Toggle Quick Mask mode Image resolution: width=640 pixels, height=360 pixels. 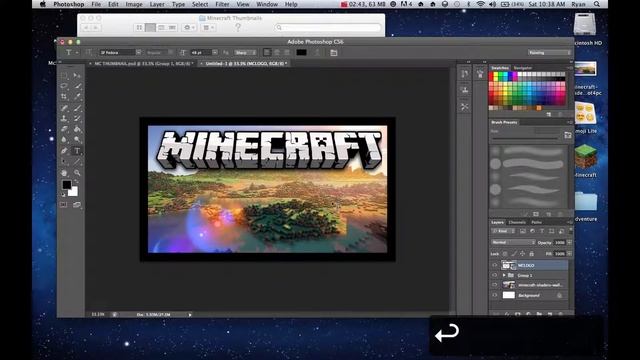click(64, 205)
